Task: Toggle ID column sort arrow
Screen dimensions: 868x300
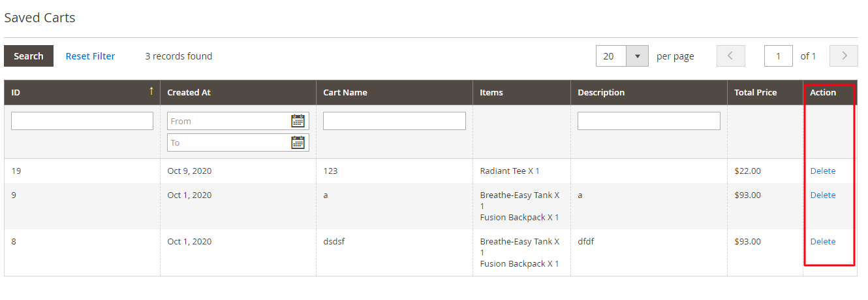Action: (x=151, y=92)
